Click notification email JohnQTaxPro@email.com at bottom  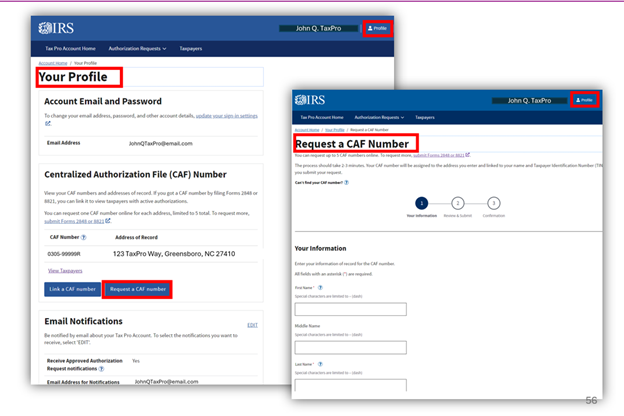(166, 382)
